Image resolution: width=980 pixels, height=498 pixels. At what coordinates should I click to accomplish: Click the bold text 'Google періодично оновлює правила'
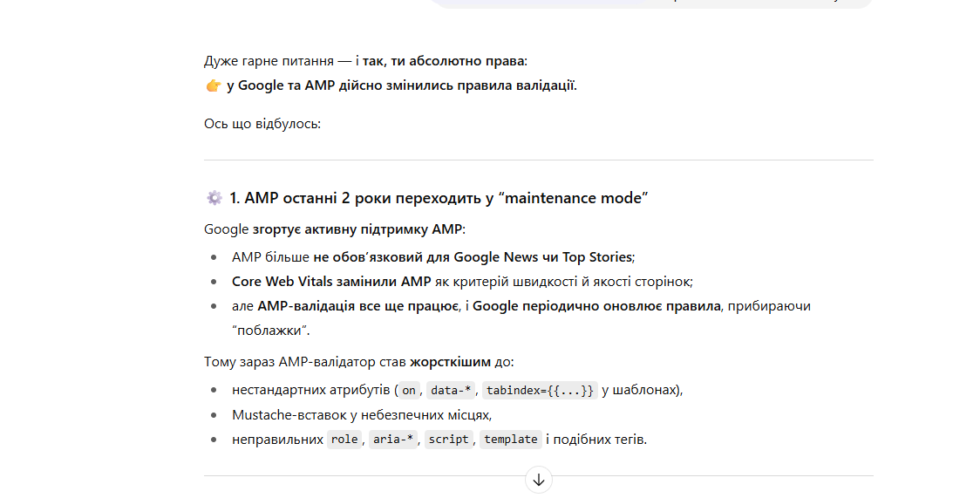[x=596, y=306]
